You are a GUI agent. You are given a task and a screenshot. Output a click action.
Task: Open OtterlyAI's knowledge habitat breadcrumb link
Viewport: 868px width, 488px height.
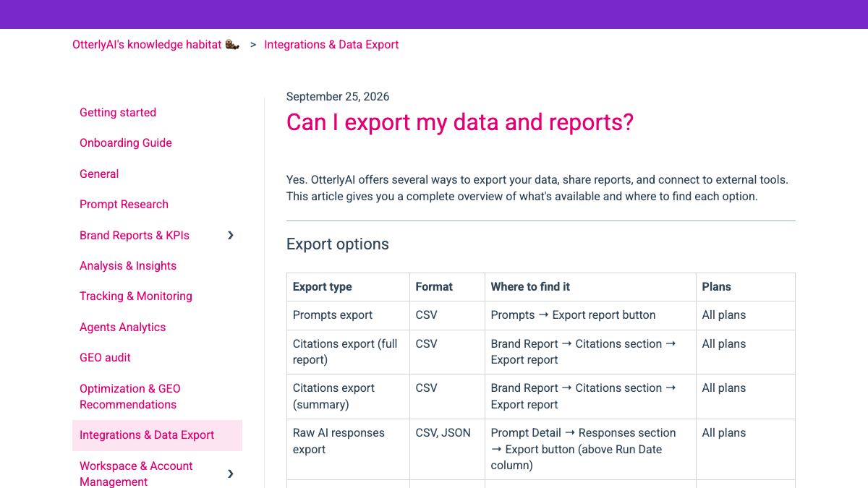pos(156,45)
